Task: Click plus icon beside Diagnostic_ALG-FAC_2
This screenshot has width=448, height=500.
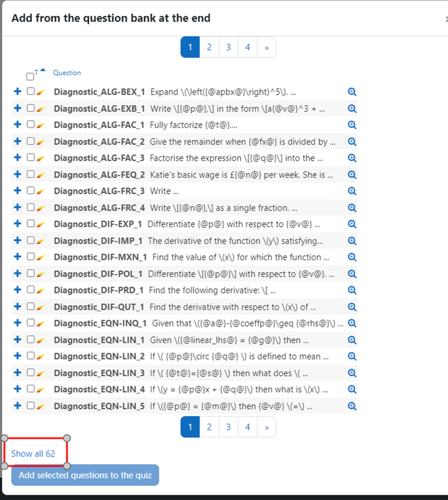Action: [x=17, y=141]
